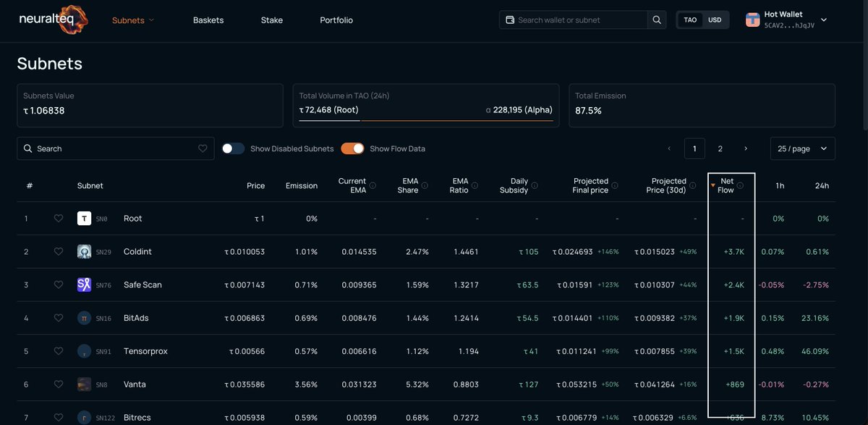The image size is (868, 425).
Task: Open the Tensorprox subnet name
Action: point(145,352)
